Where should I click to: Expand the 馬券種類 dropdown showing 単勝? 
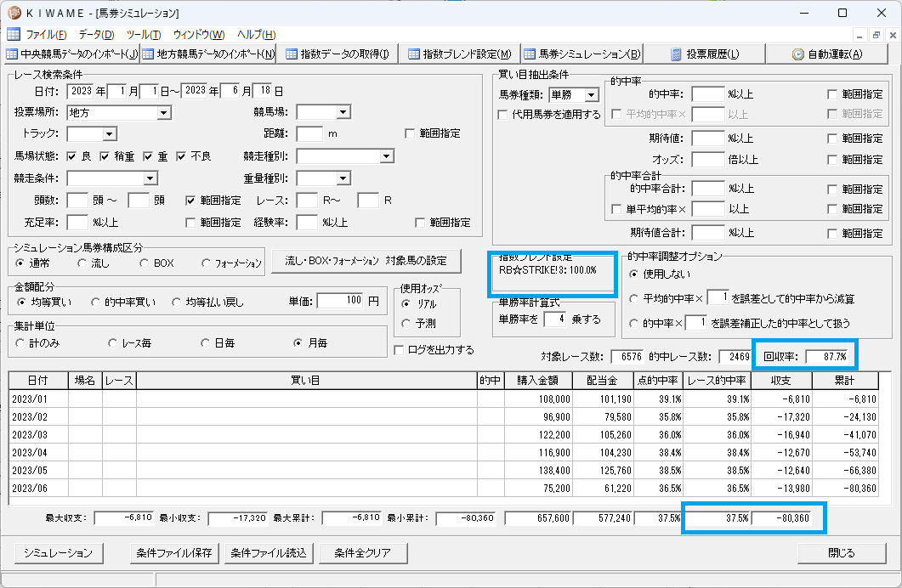tap(592, 95)
